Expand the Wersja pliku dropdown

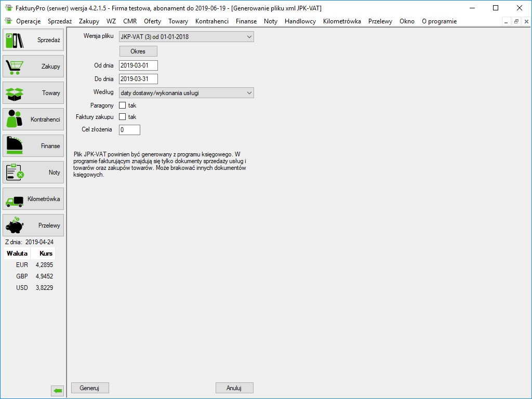(x=186, y=37)
